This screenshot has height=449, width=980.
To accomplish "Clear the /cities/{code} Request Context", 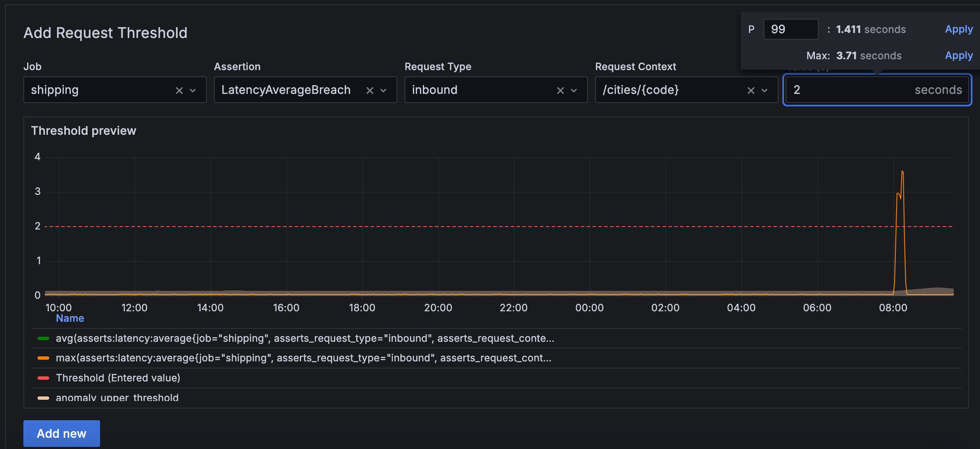I will [x=751, y=90].
